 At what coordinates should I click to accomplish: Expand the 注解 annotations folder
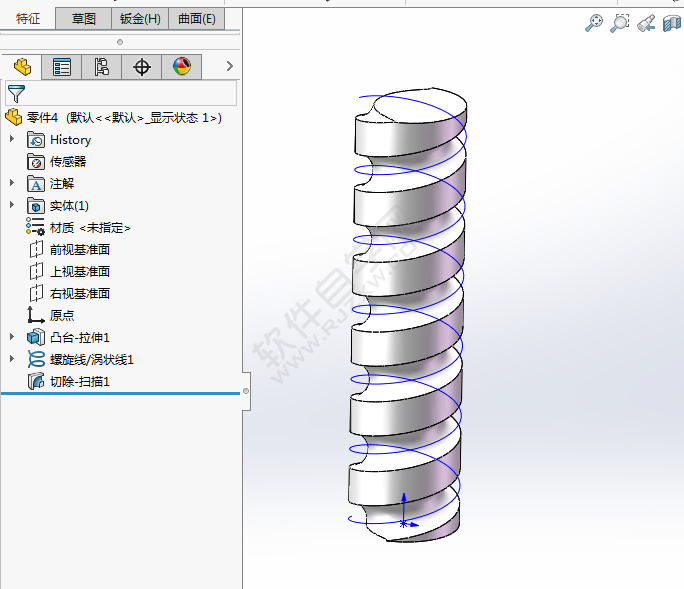click(x=12, y=183)
